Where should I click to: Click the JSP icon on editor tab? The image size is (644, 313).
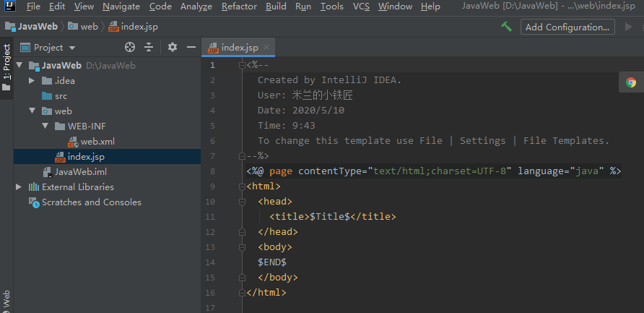pyautogui.click(x=213, y=48)
